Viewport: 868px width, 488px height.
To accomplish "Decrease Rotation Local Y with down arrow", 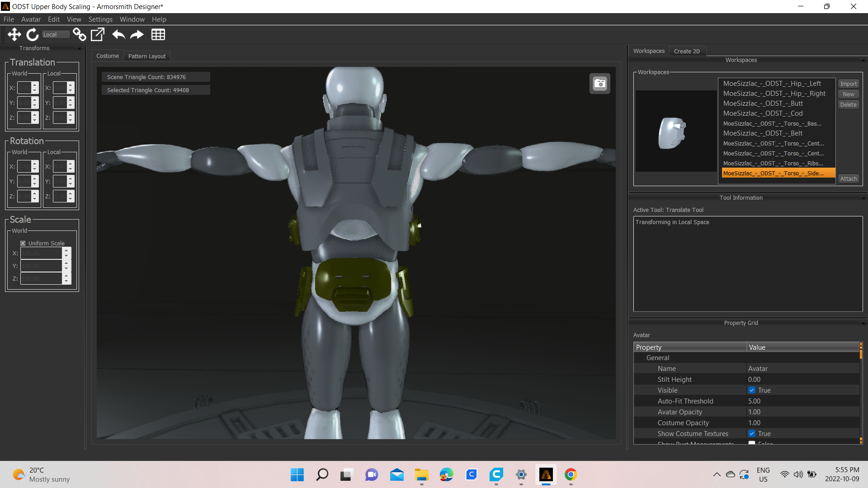I will tap(71, 184).
